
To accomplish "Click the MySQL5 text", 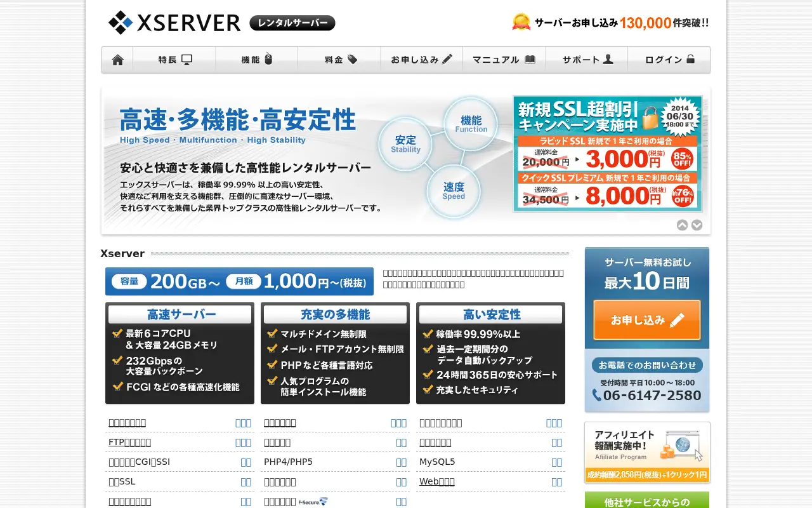I will click(x=437, y=462).
